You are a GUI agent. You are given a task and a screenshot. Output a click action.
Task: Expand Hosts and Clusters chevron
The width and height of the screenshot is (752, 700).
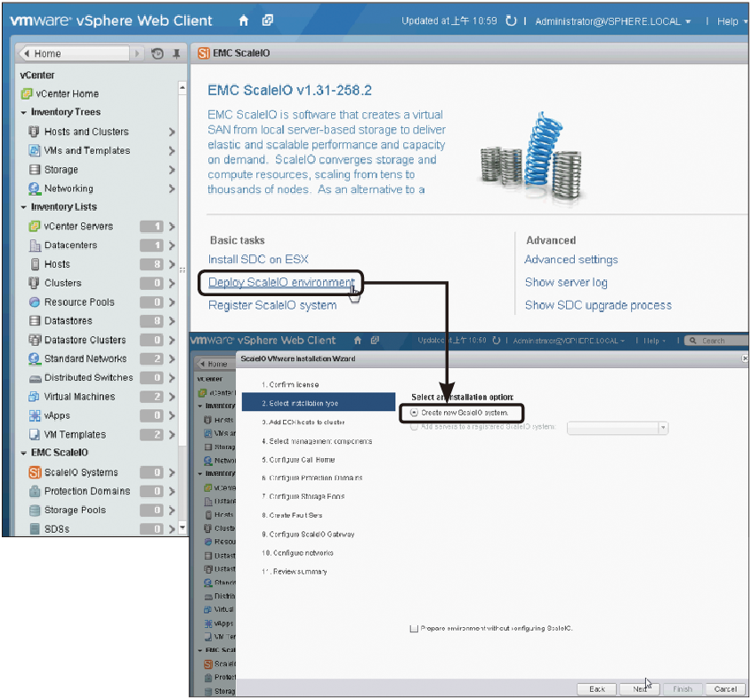[x=172, y=132]
